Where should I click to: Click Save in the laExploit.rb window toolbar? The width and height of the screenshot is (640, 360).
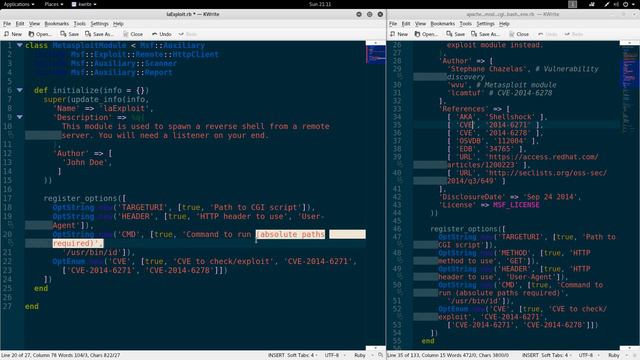(x=69, y=34)
